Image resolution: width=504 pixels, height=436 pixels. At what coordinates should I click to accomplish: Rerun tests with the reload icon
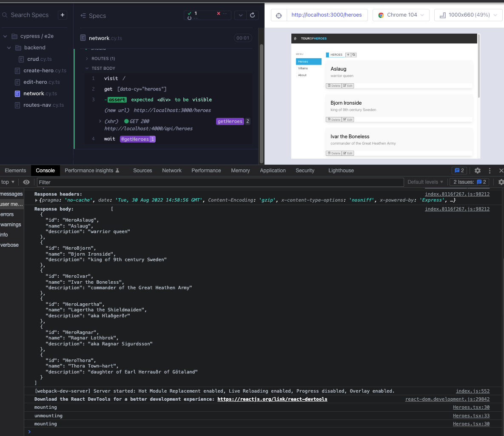point(252,15)
